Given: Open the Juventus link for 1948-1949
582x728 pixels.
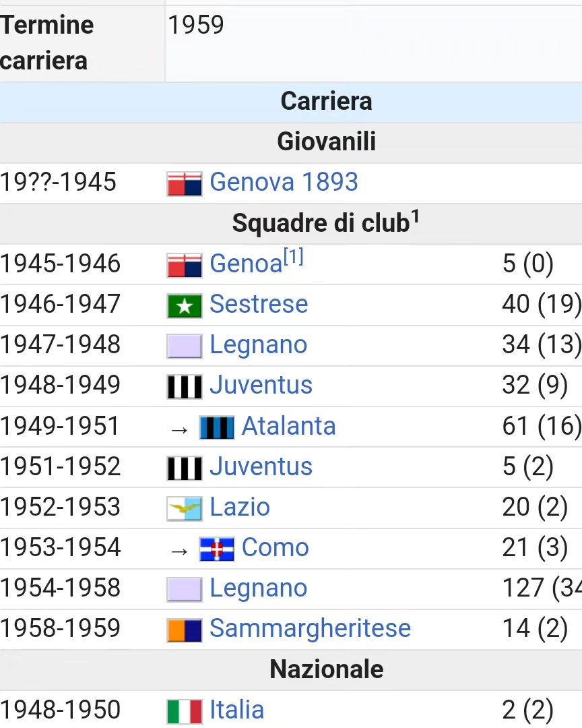Looking at the screenshot, I should pyautogui.click(x=261, y=386).
